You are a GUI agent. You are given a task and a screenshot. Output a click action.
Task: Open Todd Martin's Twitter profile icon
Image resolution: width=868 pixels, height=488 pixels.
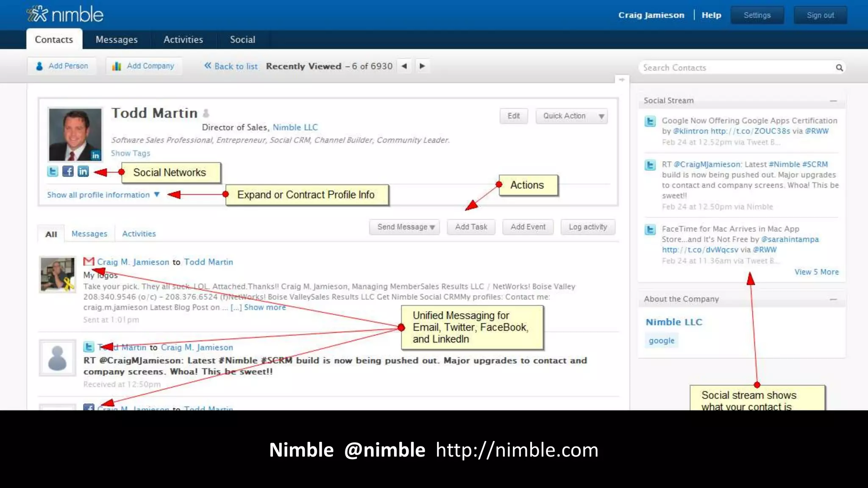53,171
